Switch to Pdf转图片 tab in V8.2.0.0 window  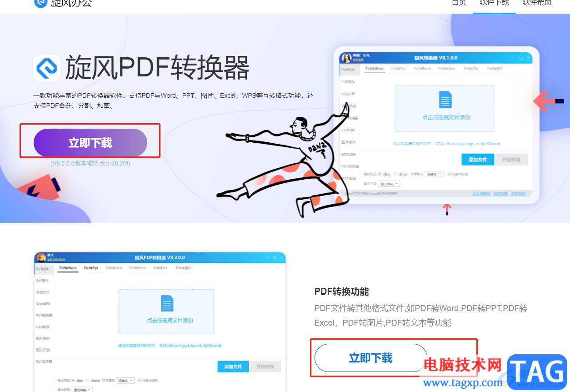click(184, 268)
